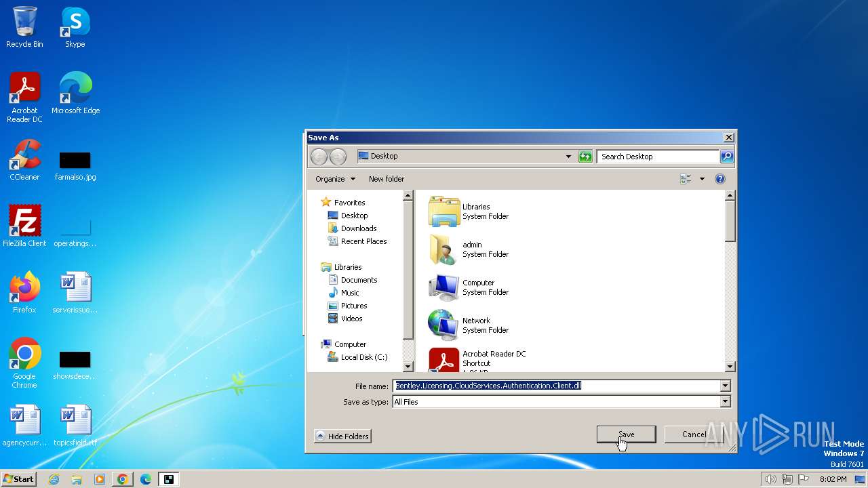Select the operatings desktop file

[x=75, y=232]
